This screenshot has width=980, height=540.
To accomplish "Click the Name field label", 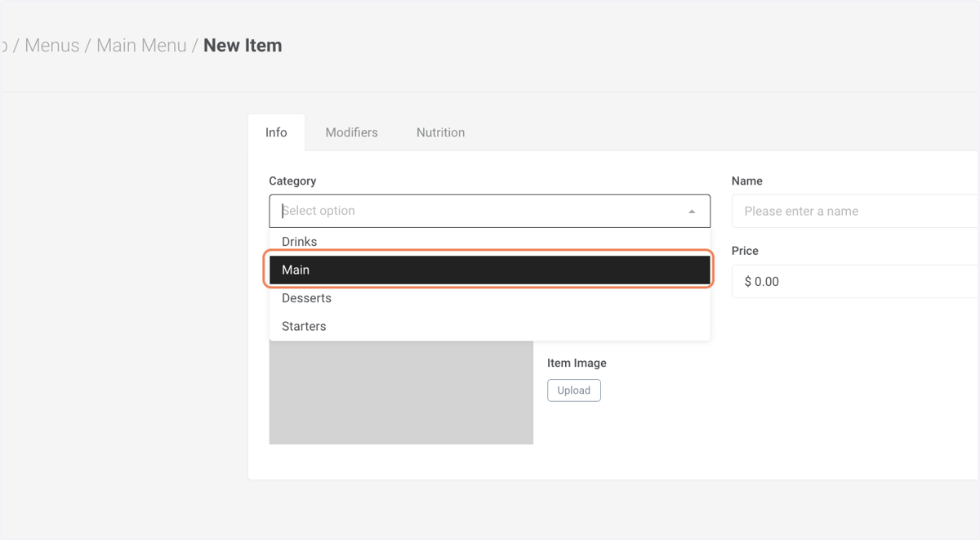I will coord(746,181).
